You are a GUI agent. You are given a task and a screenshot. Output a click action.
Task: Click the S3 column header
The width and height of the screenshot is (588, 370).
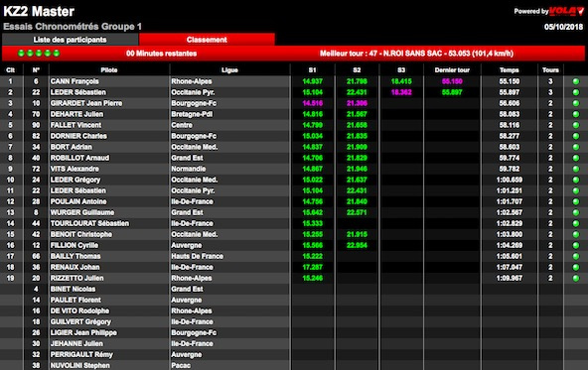coord(401,70)
